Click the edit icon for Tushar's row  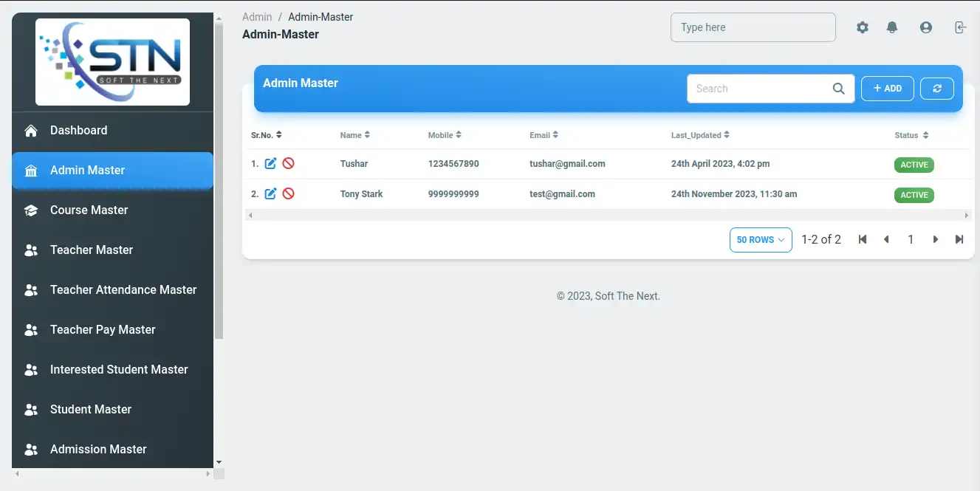coord(270,164)
